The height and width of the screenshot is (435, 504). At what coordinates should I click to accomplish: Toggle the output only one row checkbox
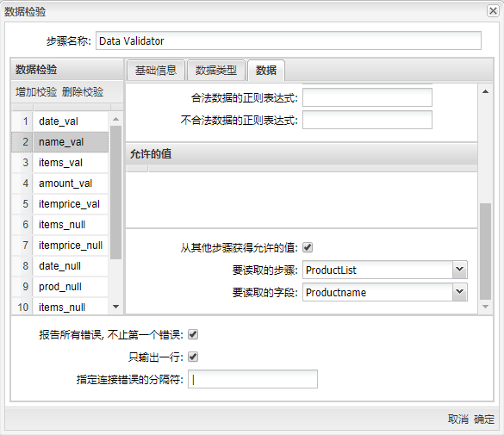pyautogui.click(x=193, y=357)
